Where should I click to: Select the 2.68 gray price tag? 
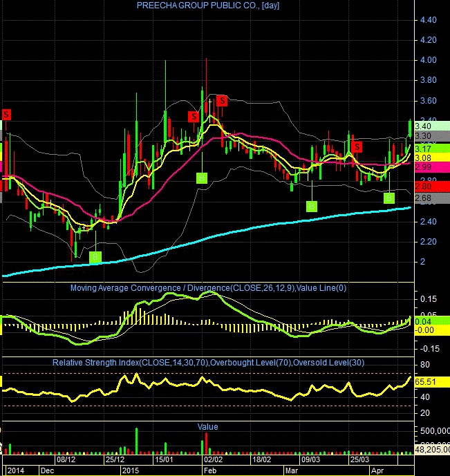point(432,198)
